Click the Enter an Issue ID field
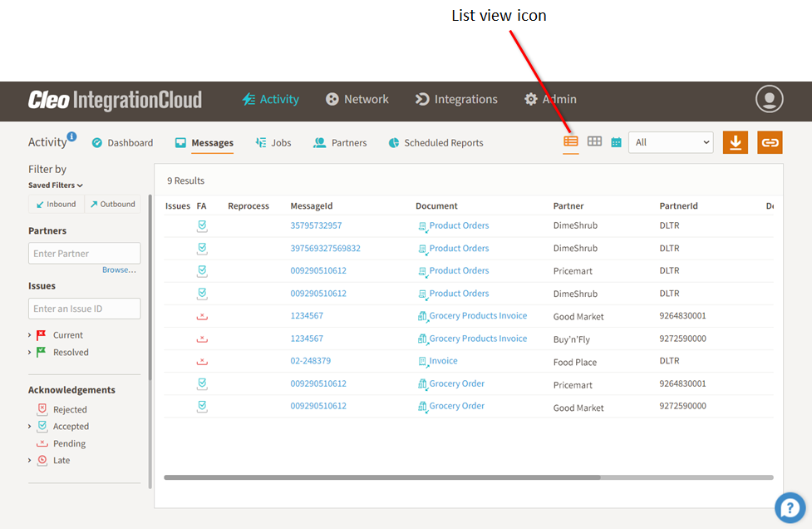 (x=84, y=309)
